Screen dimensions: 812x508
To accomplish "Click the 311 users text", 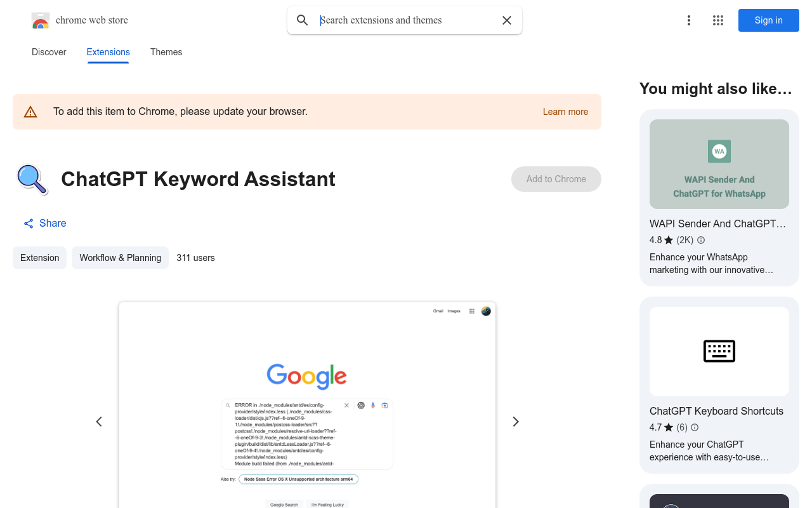I will pos(195,258).
